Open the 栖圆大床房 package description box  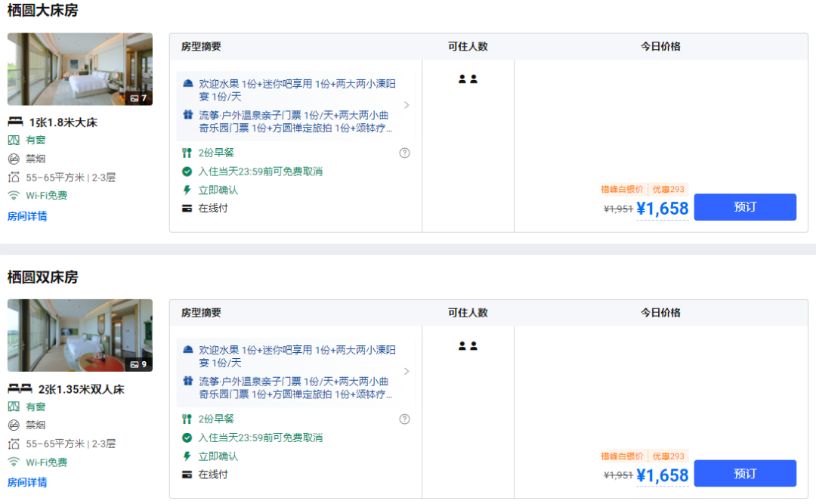coord(295,106)
